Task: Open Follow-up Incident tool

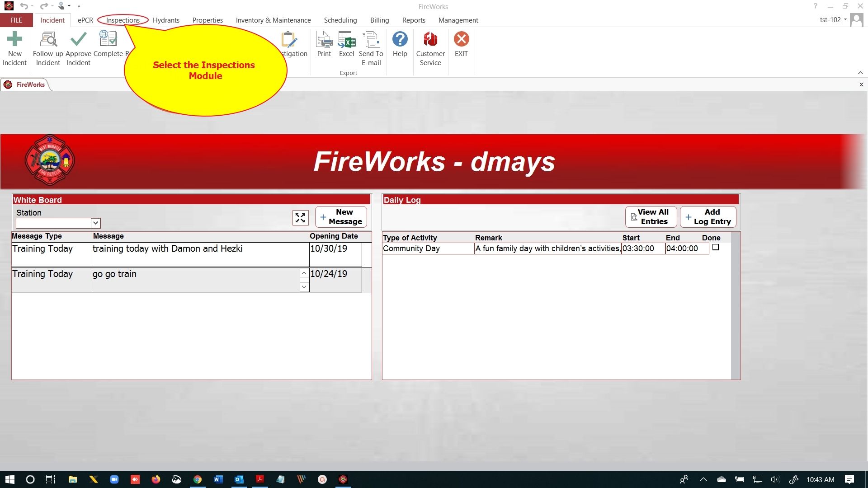Action: click(48, 39)
